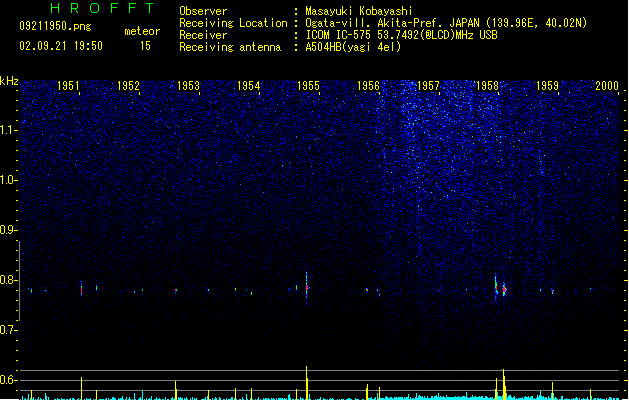Image resolution: width=629 pixels, height=400 pixels.
Task: Click the 0.8 kHz frequency axis label
Action: click(x=9, y=280)
